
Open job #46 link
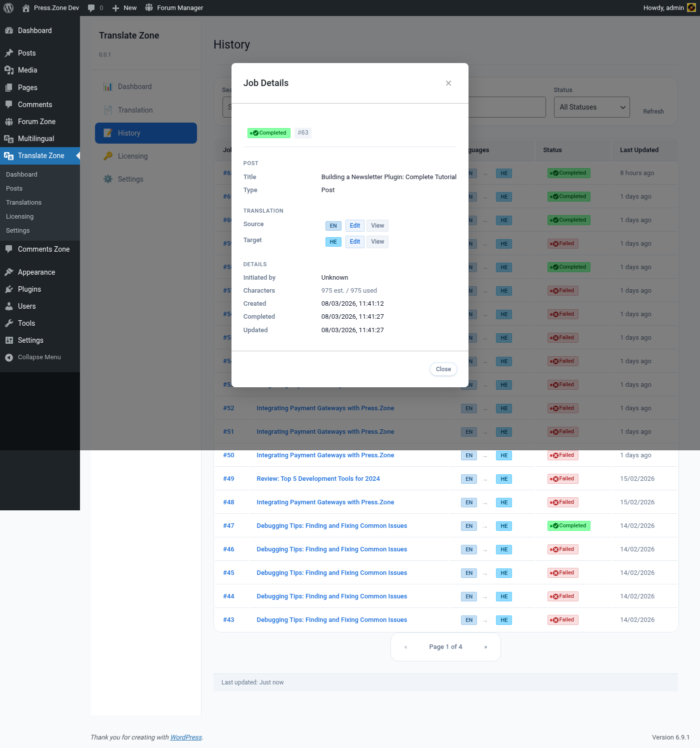click(x=228, y=549)
